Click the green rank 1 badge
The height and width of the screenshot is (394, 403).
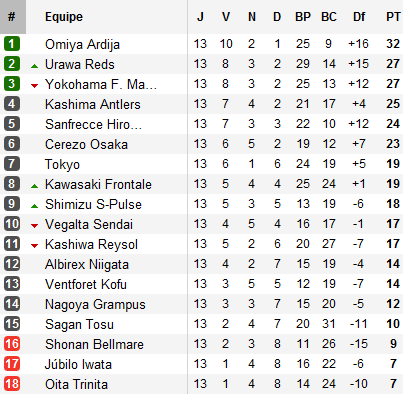(12, 44)
